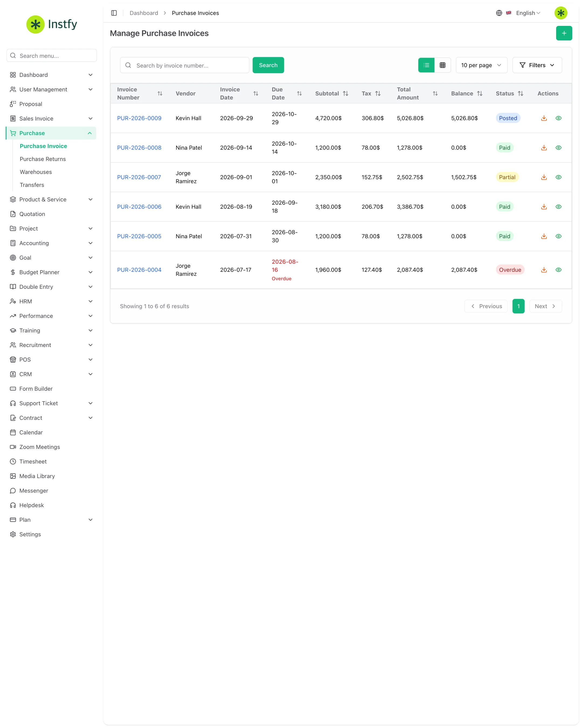Toggle the sidebar panel icon
The image size is (582, 728).
pyautogui.click(x=114, y=13)
